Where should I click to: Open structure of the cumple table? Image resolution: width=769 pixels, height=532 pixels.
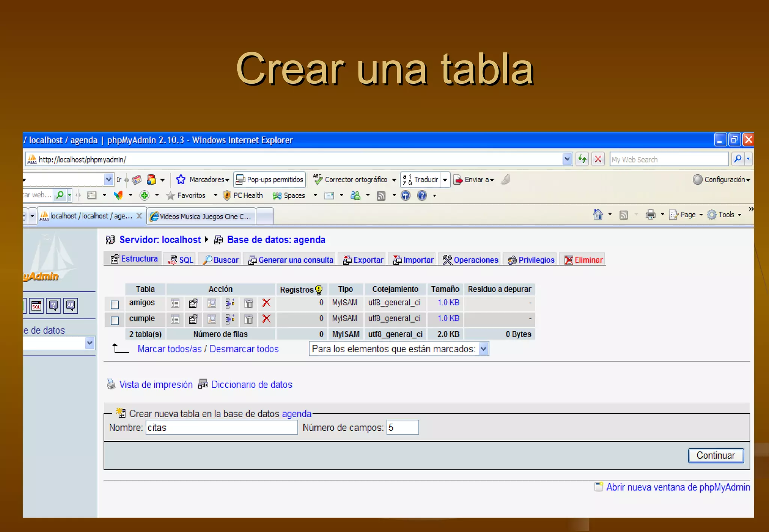[x=193, y=319]
